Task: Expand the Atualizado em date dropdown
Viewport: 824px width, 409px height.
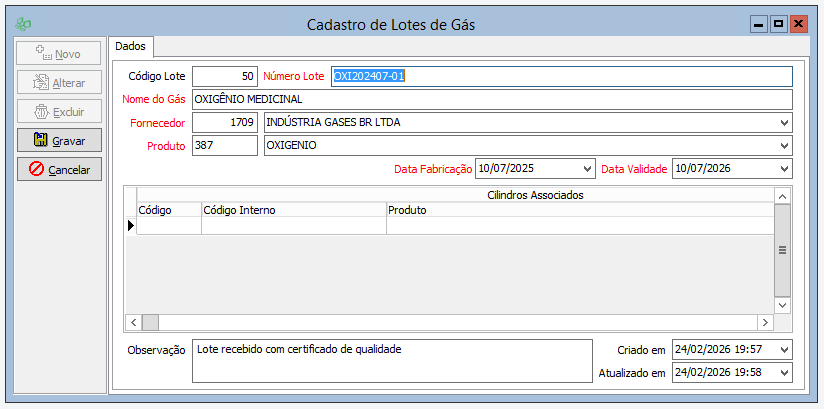Action: click(783, 372)
